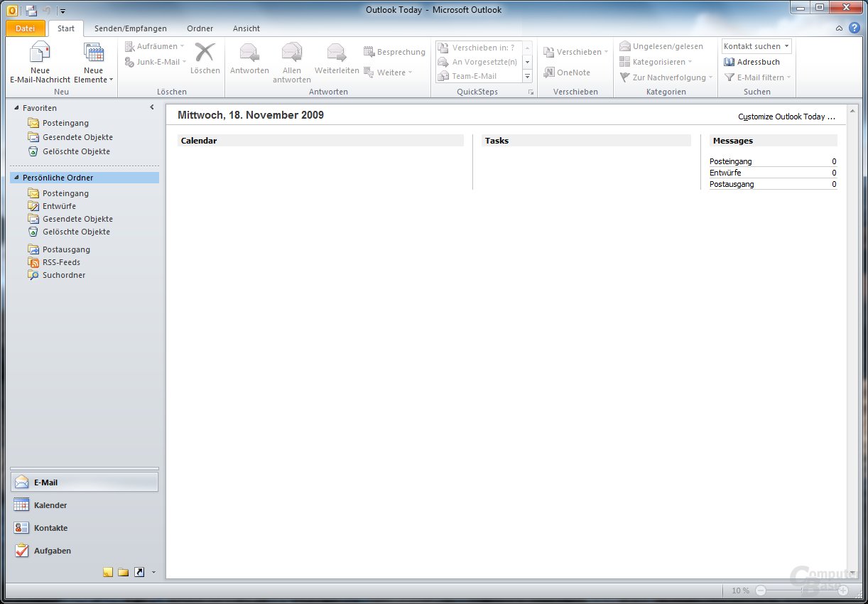Select Team-E-Mail quick step
Viewport: 868px width, 604px height.
point(479,76)
